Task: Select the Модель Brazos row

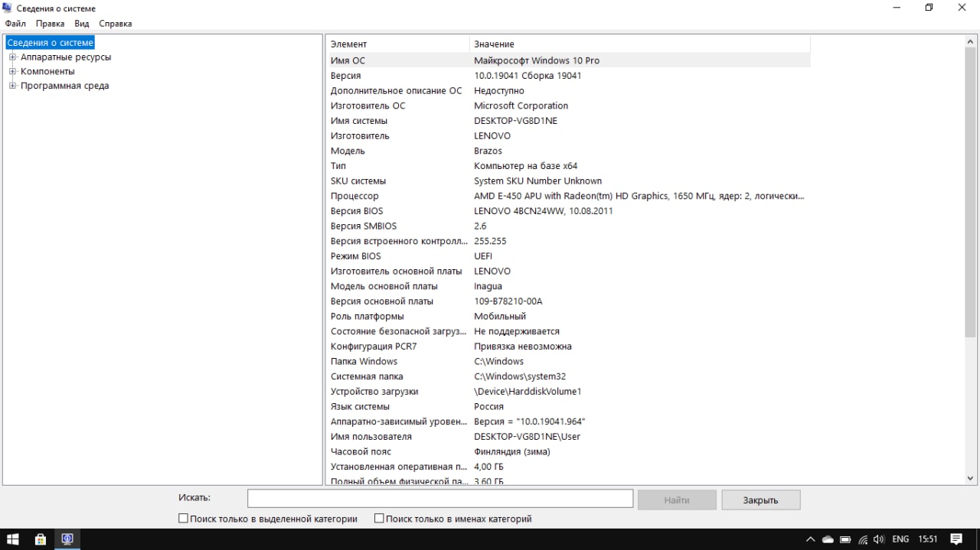Action: [568, 151]
